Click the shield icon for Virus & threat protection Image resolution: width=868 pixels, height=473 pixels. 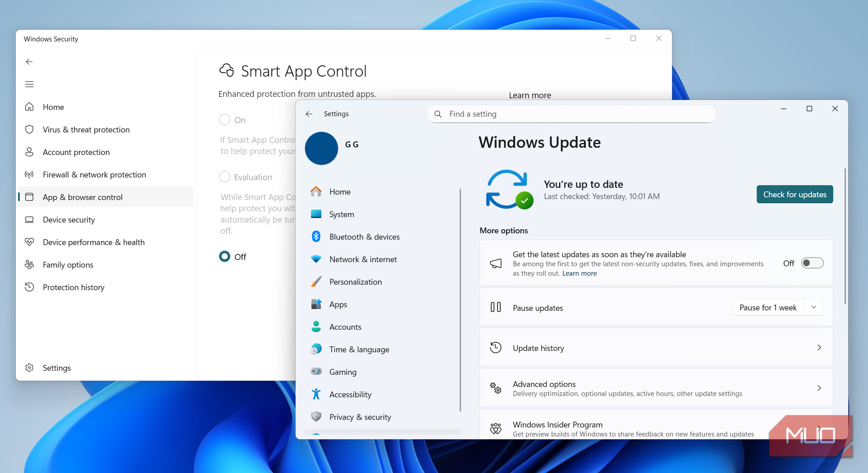click(29, 130)
